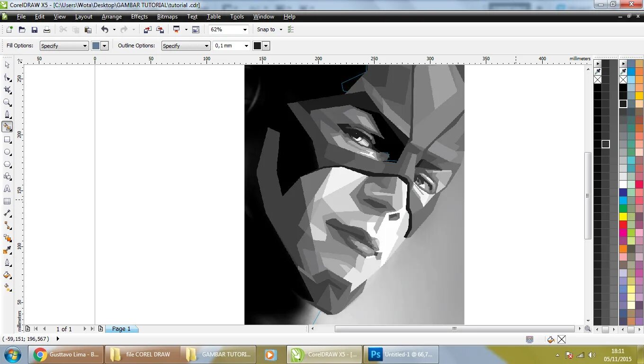Screen dimensions: 644x364
Task: Select the Page 1 tab
Action: (x=121, y=329)
